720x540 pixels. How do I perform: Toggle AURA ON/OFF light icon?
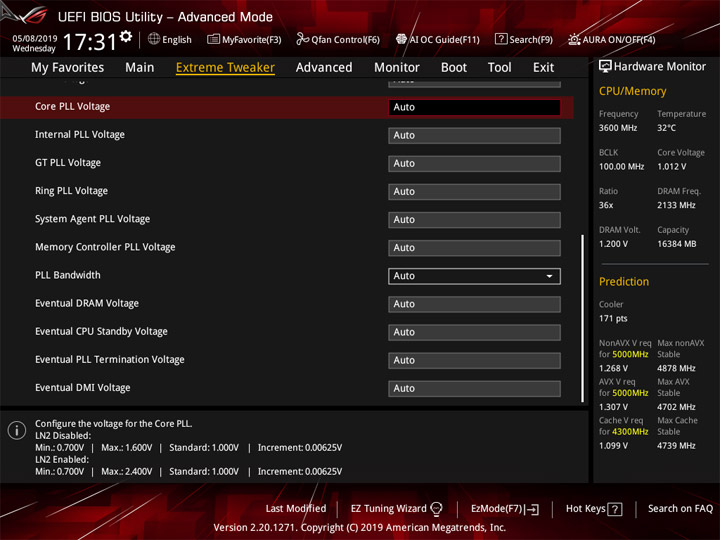(574, 39)
